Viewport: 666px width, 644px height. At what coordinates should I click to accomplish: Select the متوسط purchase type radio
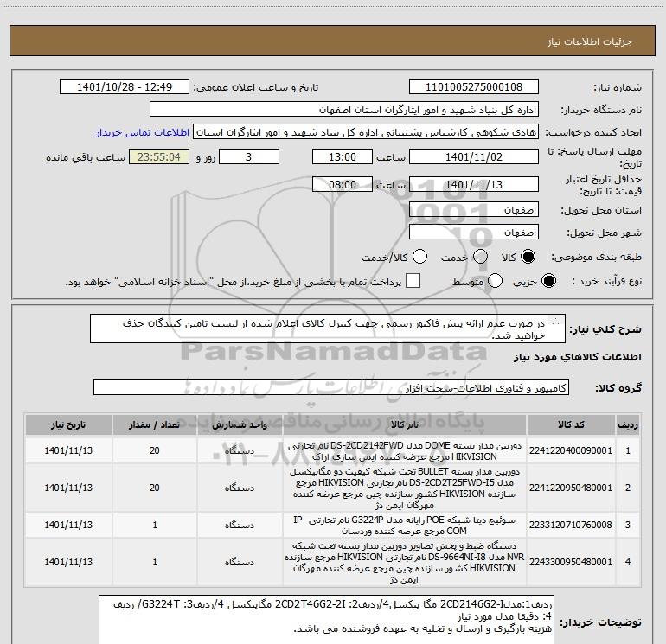(x=496, y=281)
